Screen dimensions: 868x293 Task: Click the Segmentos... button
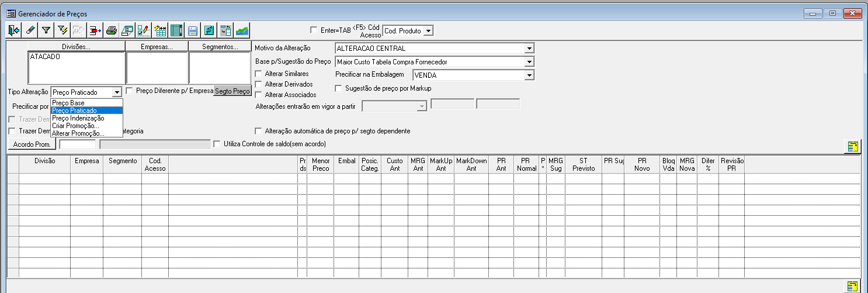220,47
